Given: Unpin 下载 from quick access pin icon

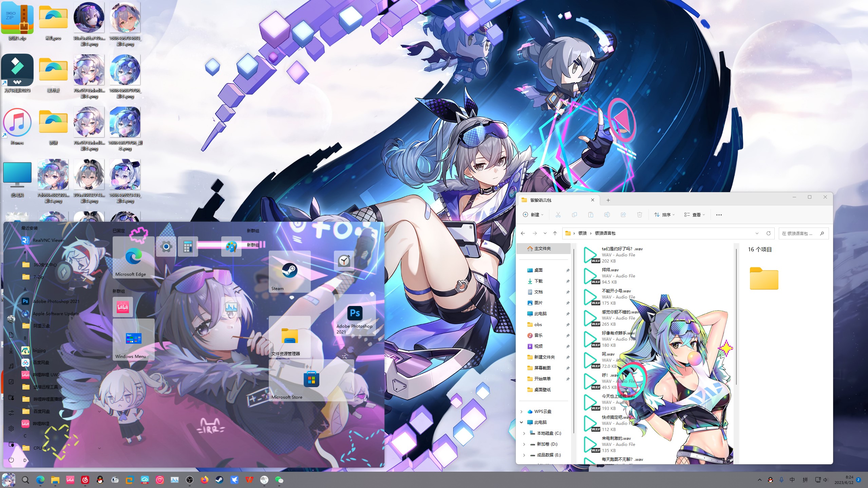Looking at the screenshot, I should 567,281.
